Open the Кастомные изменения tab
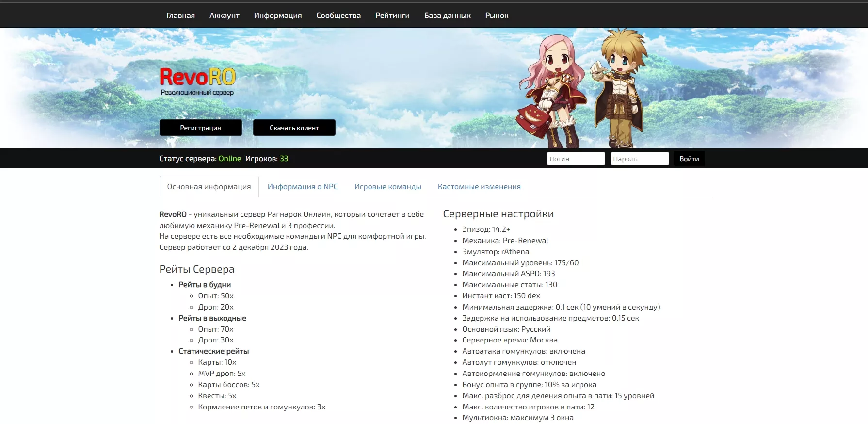Viewport: 868px width, 424px height. 479,187
